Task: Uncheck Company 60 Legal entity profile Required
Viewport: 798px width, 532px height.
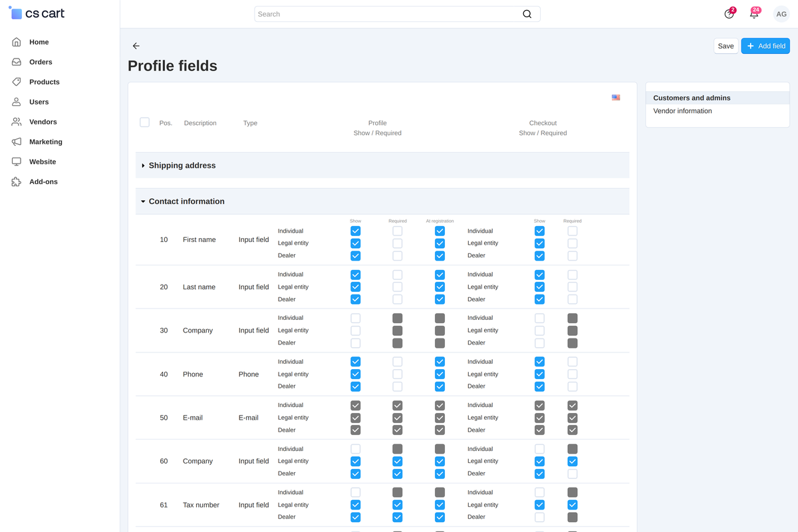Action: (x=397, y=461)
